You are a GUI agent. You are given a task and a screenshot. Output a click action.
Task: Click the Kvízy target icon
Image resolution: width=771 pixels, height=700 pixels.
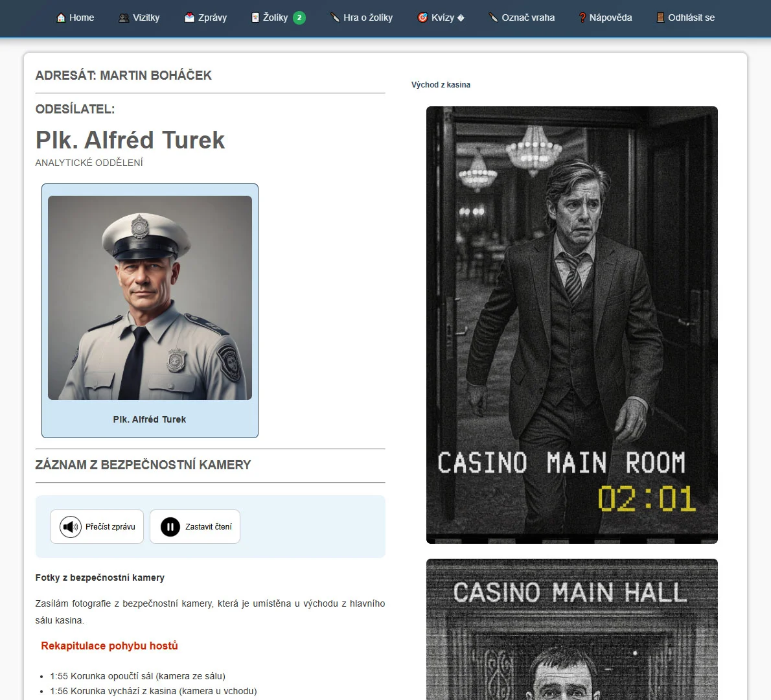pyautogui.click(x=422, y=17)
